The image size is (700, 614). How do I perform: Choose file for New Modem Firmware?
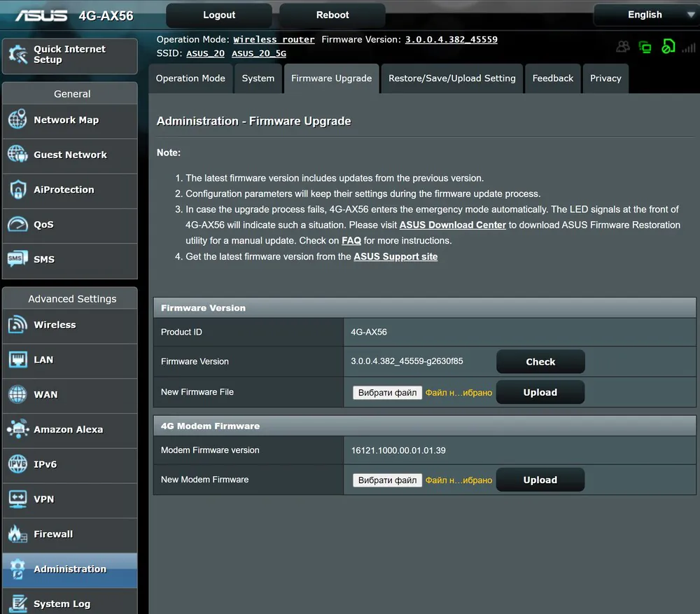click(x=388, y=480)
